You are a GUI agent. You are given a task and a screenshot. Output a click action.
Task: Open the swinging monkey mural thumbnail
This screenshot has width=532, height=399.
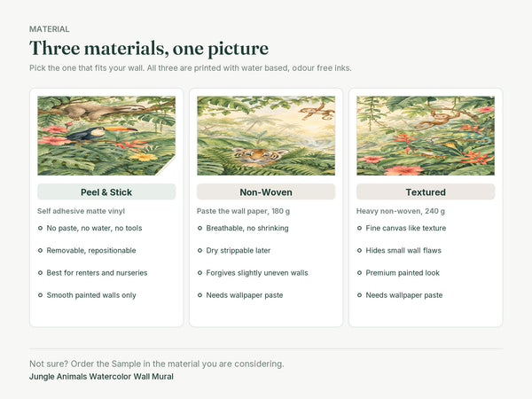tap(426, 136)
